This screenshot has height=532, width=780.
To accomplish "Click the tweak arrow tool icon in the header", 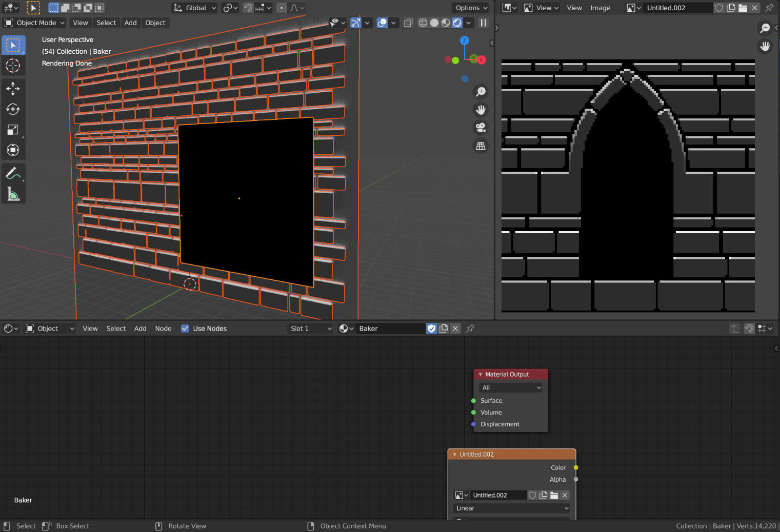I will pos(33,8).
